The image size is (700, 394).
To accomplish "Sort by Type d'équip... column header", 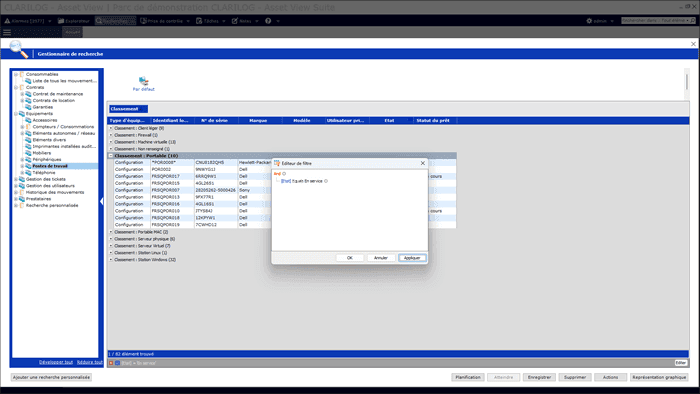I will [129, 120].
